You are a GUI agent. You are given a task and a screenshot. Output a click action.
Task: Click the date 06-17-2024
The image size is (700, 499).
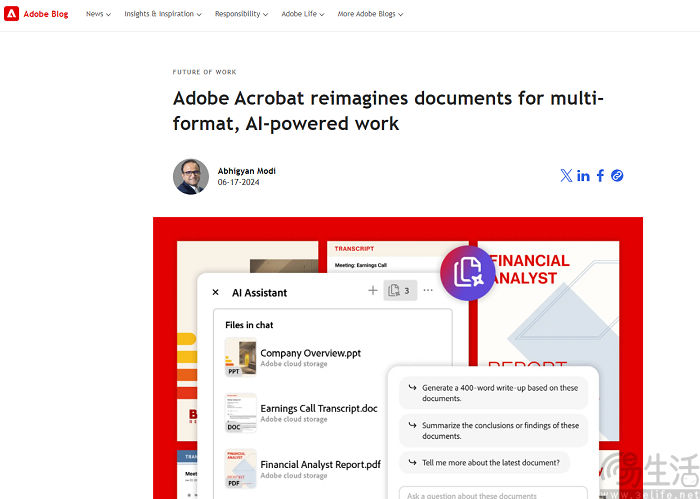238,182
